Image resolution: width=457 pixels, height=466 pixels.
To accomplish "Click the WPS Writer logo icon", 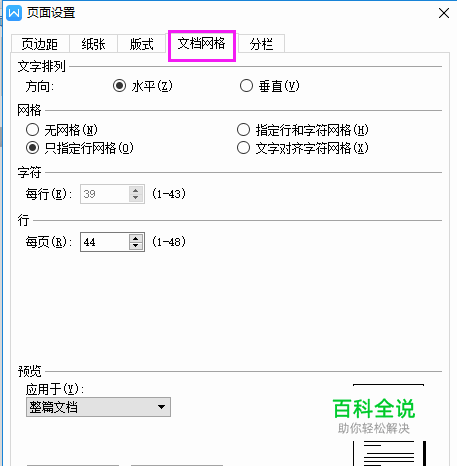I will tap(14, 13).
